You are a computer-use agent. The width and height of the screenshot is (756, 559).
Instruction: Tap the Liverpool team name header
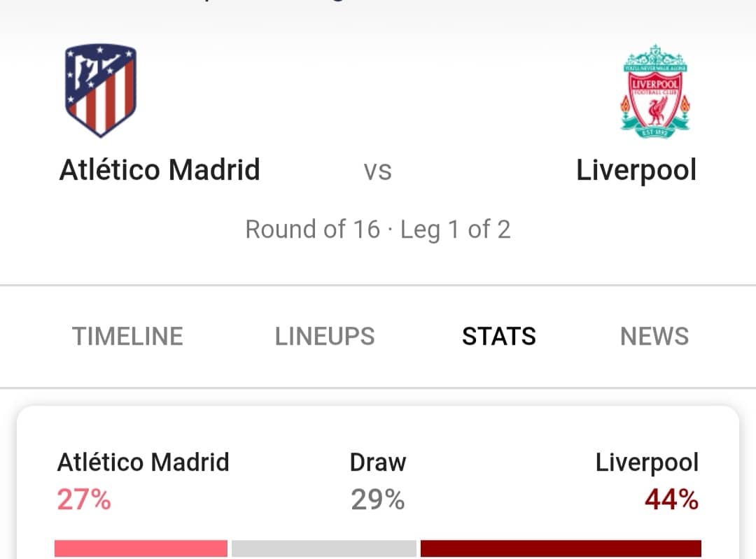pyautogui.click(x=636, y=171)
